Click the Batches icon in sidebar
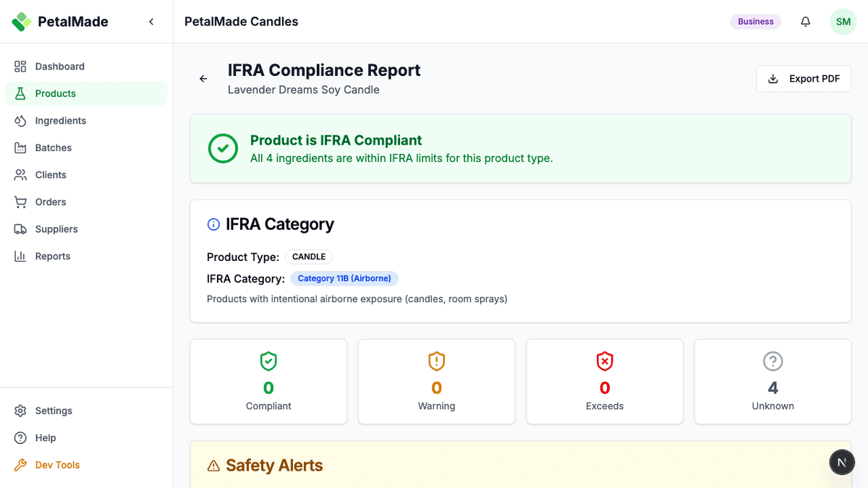 21,147
